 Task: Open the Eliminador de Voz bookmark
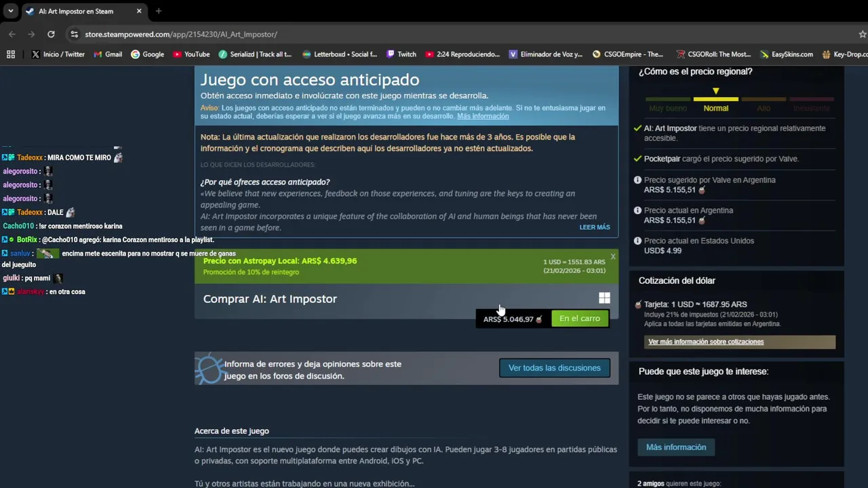click(x=546, y=54)
